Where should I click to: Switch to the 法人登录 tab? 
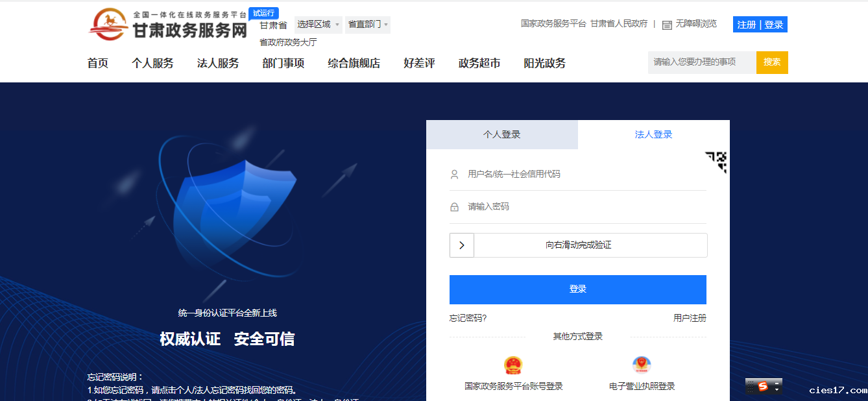pyautogui.click(x=653, y=134)
